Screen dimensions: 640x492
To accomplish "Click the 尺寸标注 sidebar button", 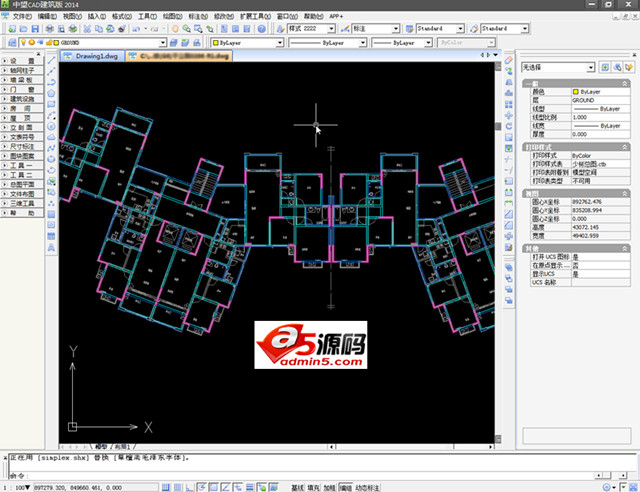I will tap(22, 147).
